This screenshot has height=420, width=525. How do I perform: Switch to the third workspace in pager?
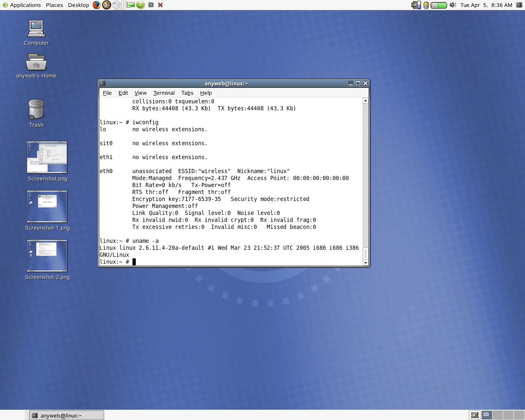pos(508,415)
